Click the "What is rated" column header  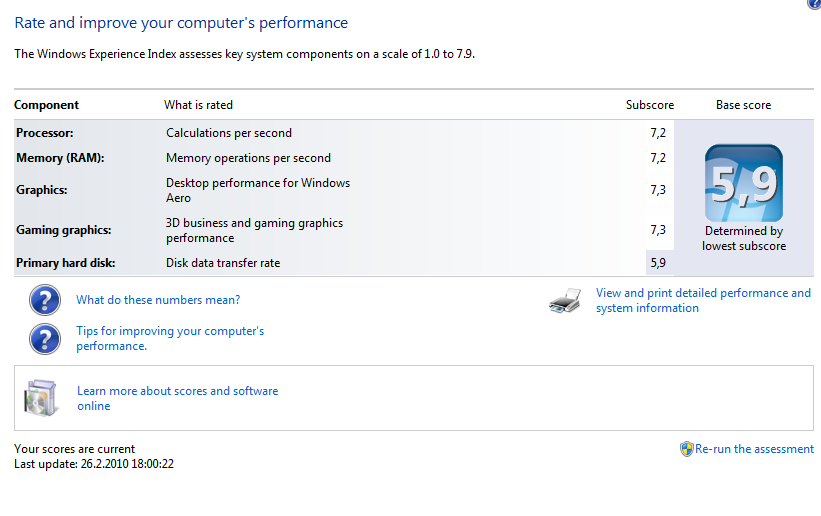coord(198,105)
